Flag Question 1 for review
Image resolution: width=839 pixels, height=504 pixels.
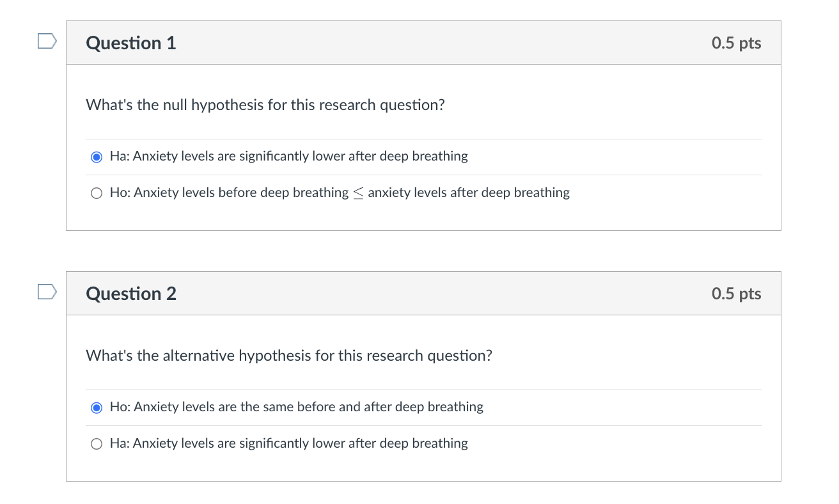point(47,42)
